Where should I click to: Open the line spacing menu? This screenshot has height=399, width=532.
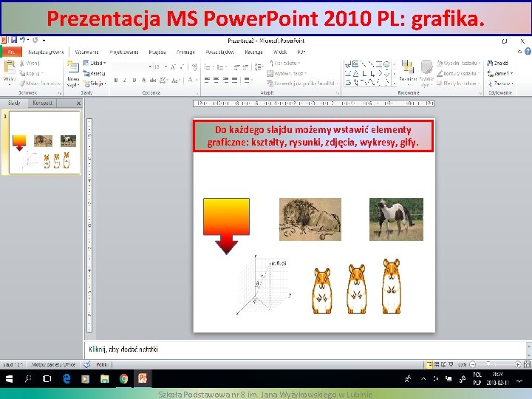259,66
